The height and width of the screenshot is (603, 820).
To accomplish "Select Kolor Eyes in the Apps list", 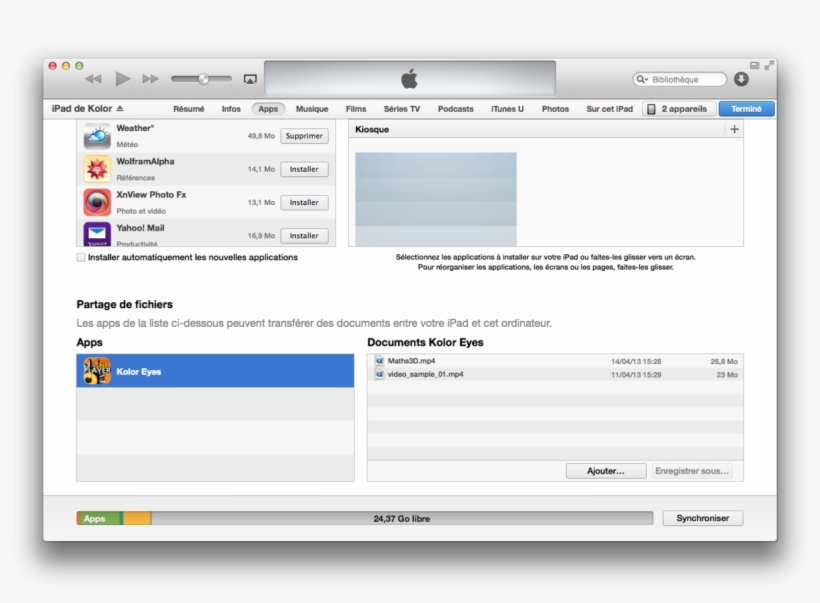I will pos(215,371).
